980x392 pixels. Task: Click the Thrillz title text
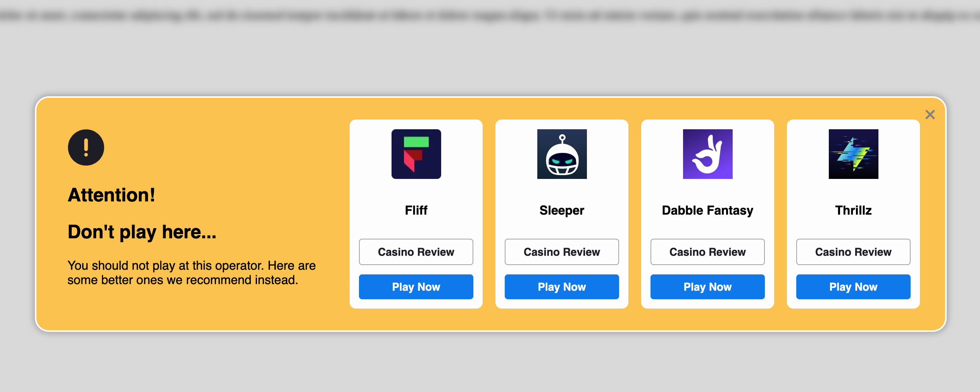click(853, 210)
